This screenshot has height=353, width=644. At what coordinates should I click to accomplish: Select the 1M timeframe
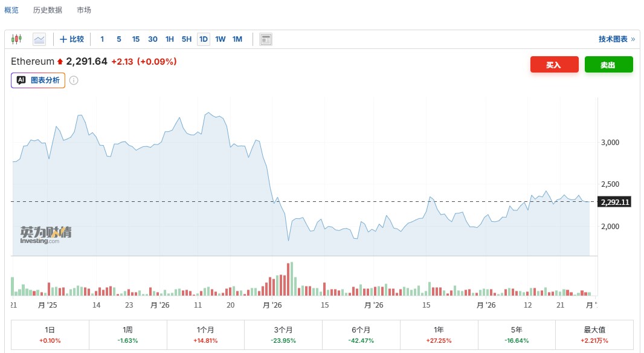click(237, 39)
